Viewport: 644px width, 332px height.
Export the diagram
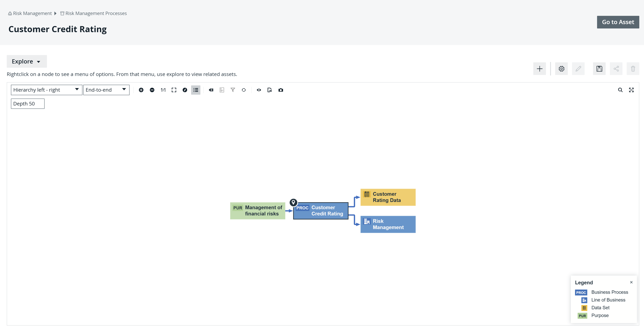pos(270,90)
